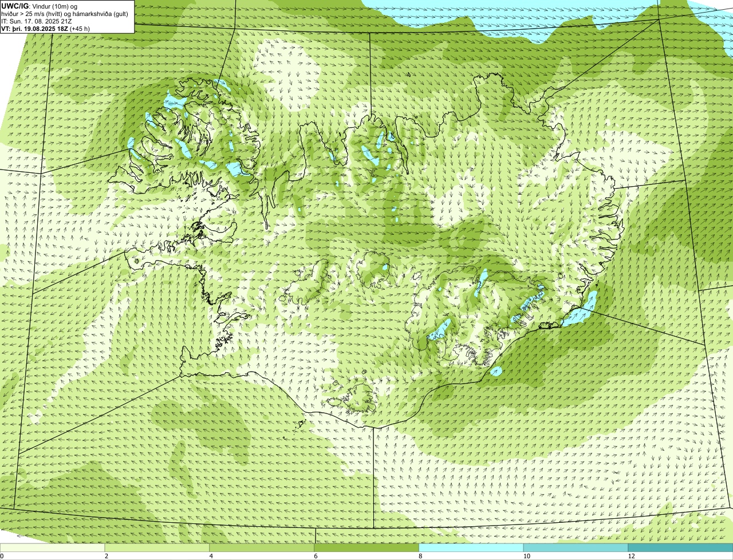Click the '12' tick label on the color scale
This screenshot has height=560, width=733.
pos(631,556)
